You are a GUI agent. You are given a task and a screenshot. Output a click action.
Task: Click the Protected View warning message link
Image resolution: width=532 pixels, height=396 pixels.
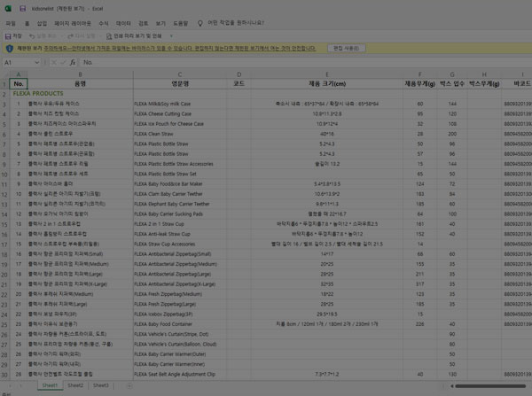(180, 49)
